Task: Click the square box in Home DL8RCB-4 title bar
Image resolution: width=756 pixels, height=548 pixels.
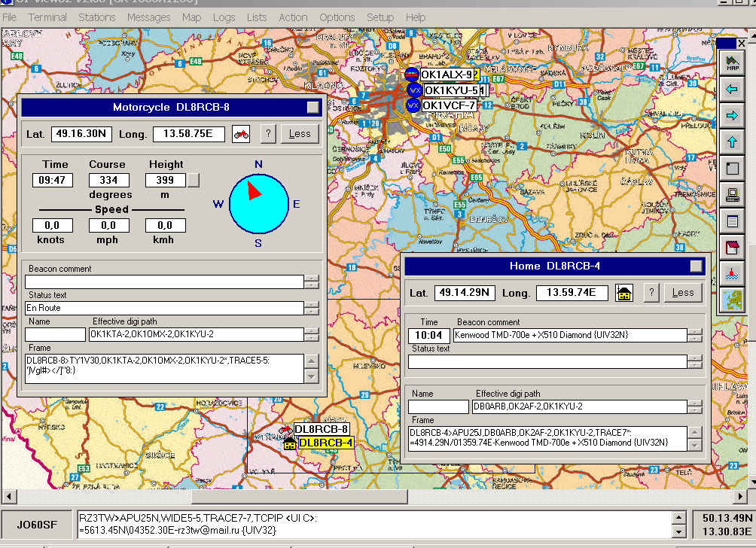Action: pos(695,266)
